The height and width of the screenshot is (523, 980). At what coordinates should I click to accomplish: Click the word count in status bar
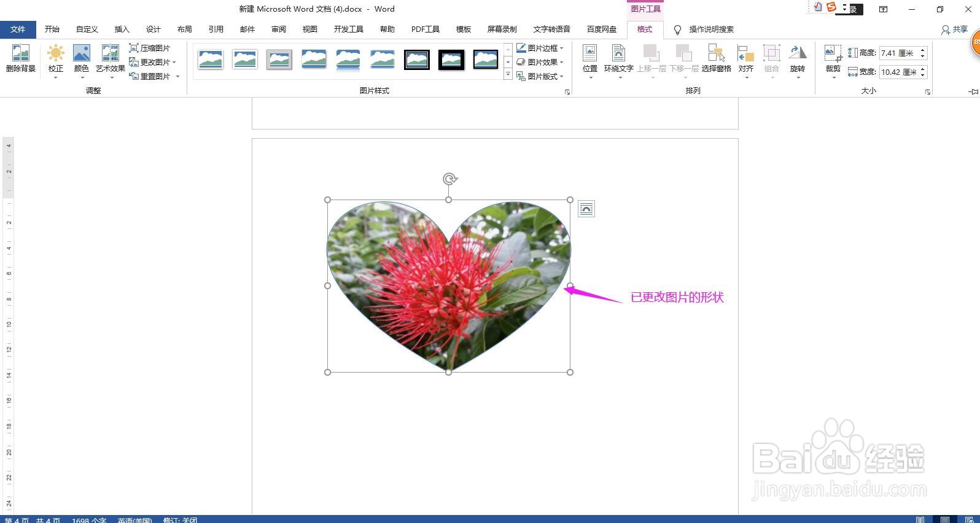click(89, 520)
